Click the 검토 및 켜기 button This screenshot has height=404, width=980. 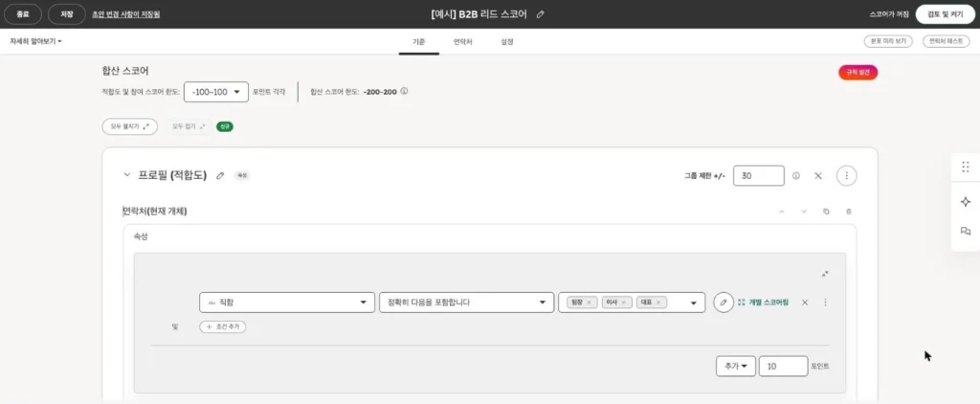click(946, 13)
